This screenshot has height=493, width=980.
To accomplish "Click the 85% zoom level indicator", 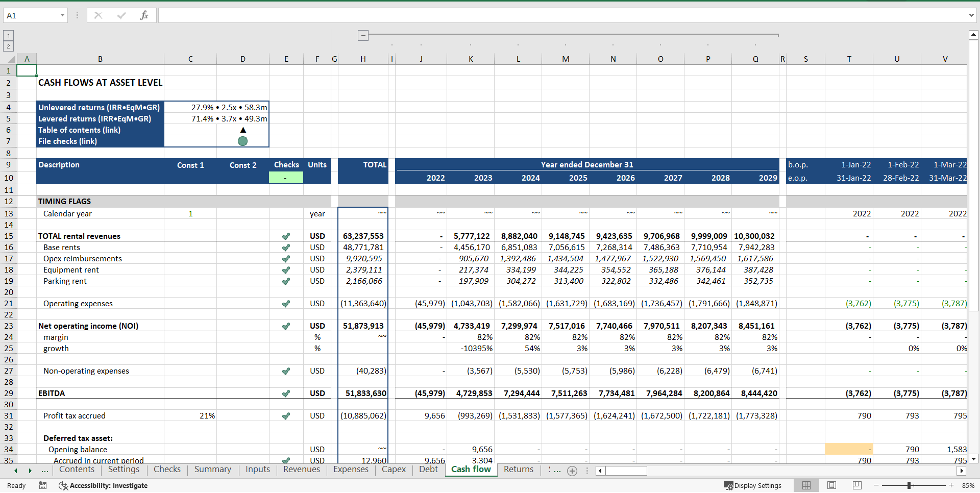I will pos(968,486).
